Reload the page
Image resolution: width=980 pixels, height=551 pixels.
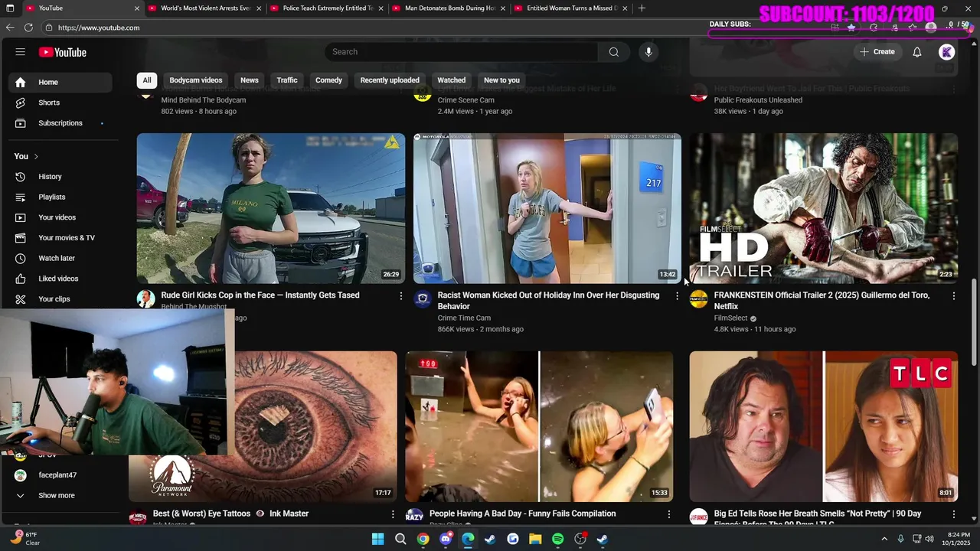click(28, 28)
